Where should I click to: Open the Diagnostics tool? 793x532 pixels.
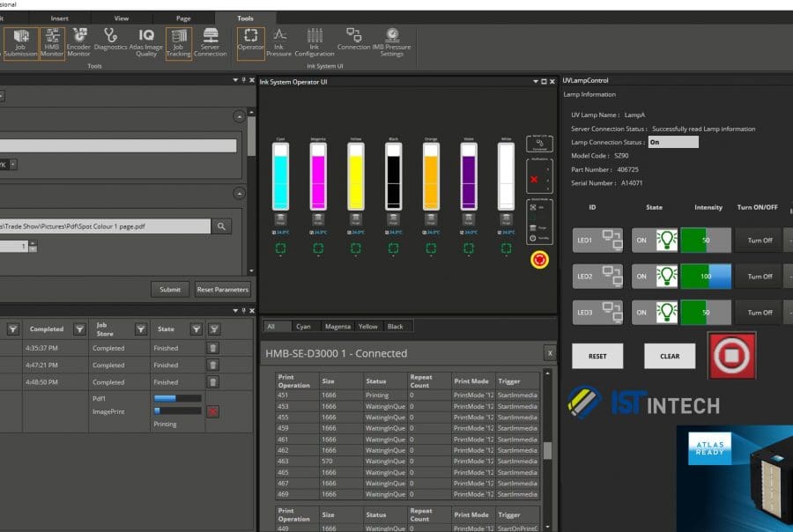[110, 42]
